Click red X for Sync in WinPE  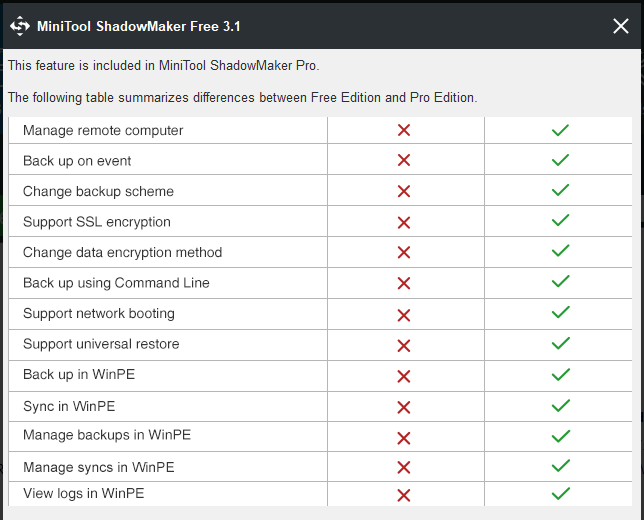404,407
